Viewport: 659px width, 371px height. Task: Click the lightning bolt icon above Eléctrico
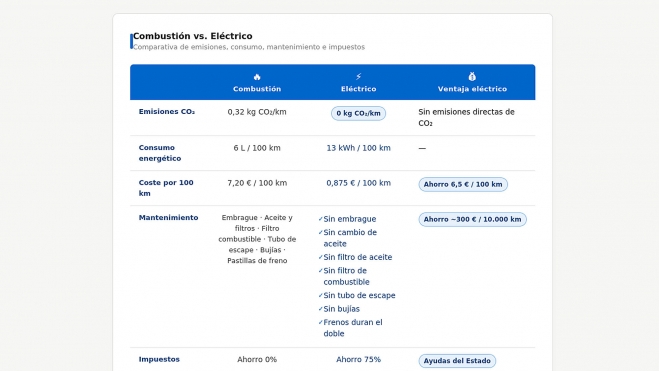point(358,76)
